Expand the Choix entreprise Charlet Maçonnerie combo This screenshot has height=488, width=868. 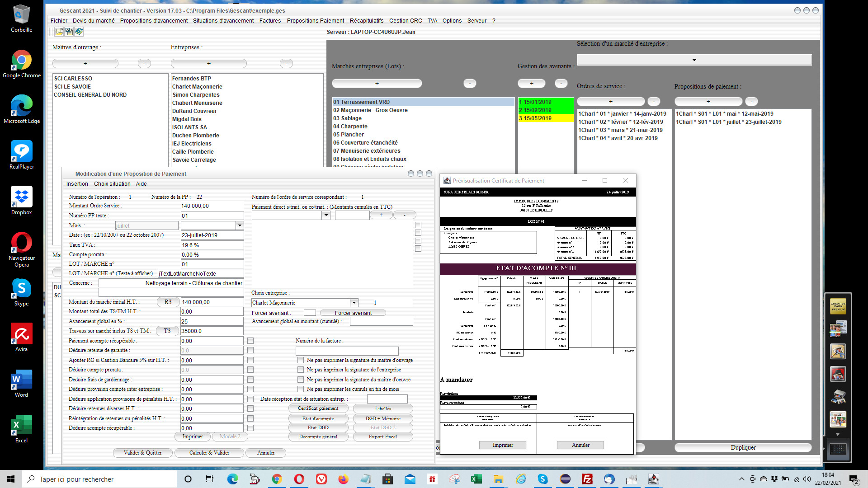(354, 303)
